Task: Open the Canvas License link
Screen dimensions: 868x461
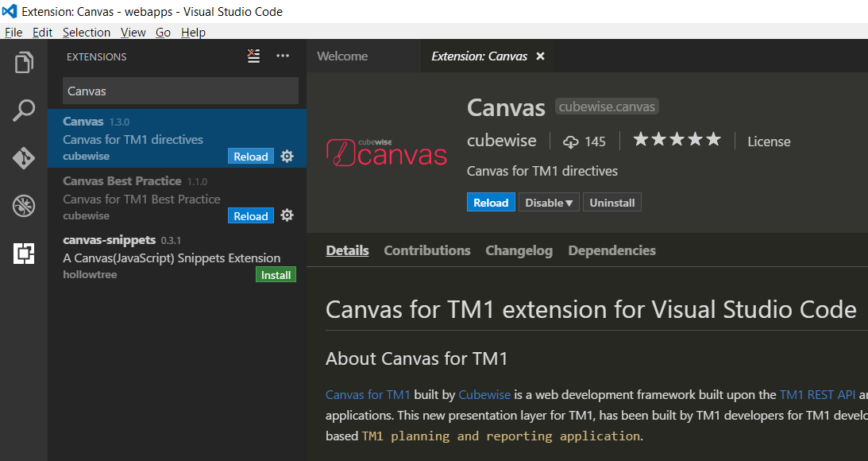Action: [768, 141]
